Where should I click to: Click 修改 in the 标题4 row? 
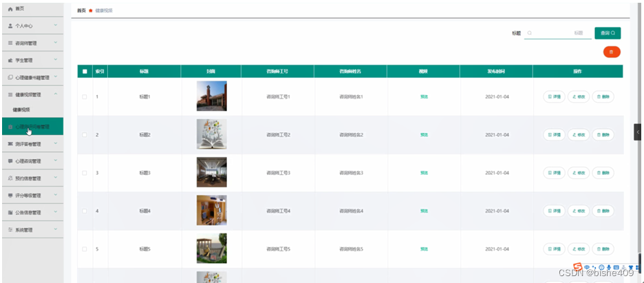[x=579, y=211]
